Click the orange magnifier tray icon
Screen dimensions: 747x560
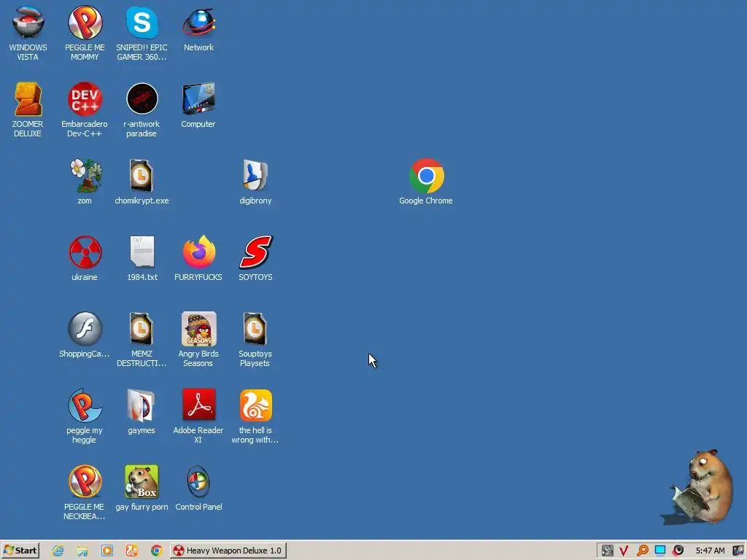pyautogui.click(x=642, y=551)
